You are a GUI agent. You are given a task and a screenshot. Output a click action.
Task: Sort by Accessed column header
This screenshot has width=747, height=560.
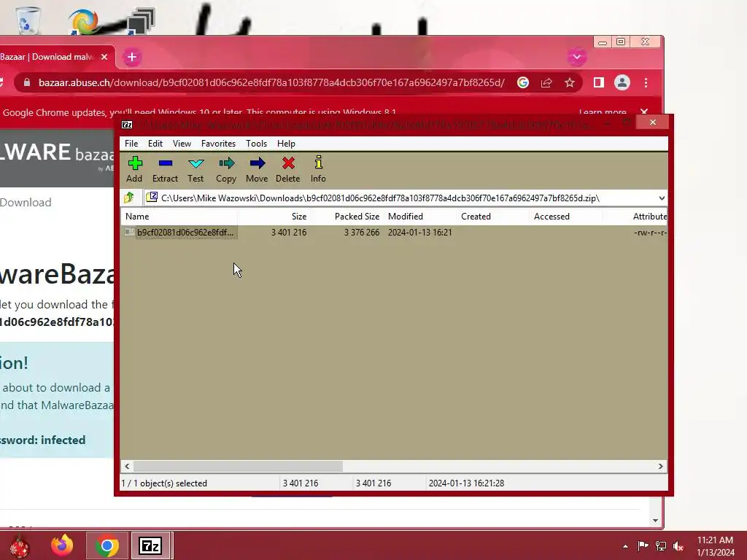[565, 216]
